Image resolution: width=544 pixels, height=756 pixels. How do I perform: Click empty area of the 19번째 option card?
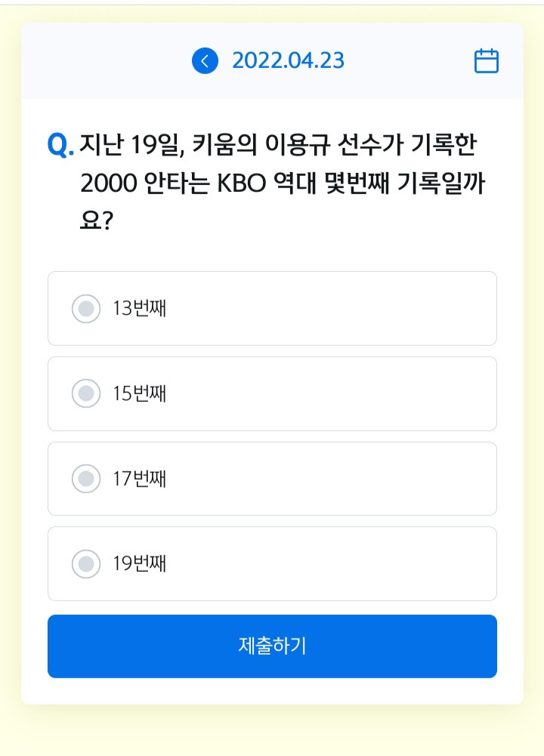(332, 563)
